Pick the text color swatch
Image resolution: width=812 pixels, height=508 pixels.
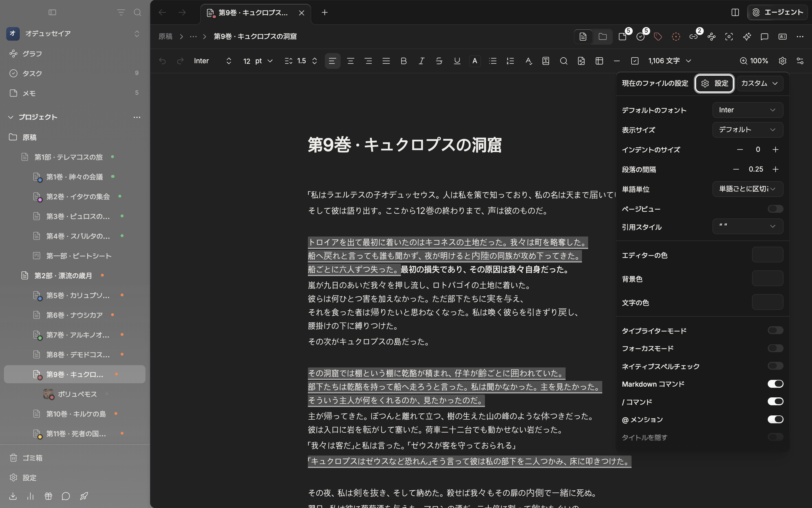[x=767, y=302]
